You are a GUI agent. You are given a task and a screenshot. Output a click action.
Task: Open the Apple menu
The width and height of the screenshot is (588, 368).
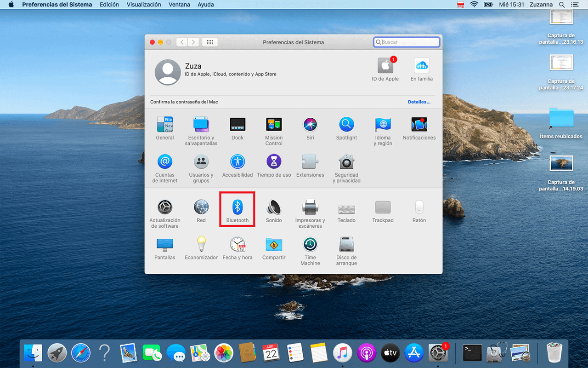click(x=11, y=5)
